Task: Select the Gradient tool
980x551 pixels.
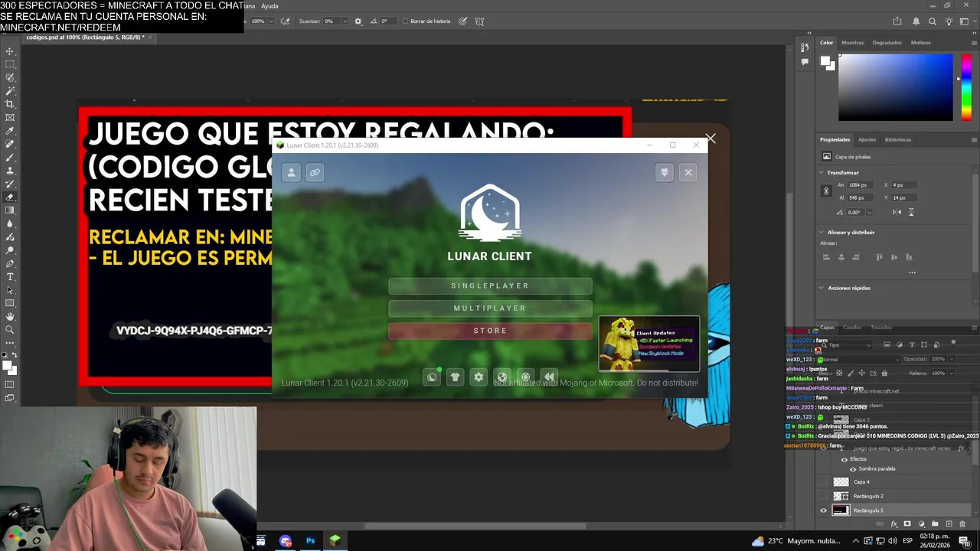Action: [x=10, y=210]
